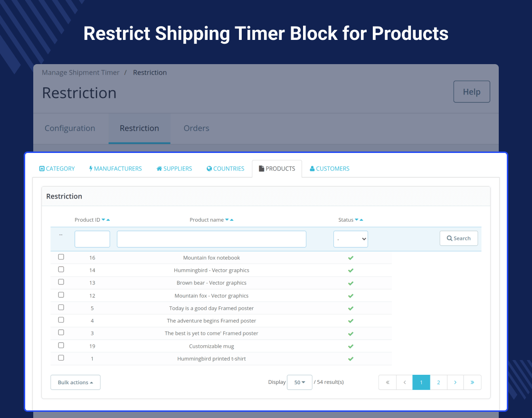Open the Status filter dropdown
The width and height of the screenshot is (532, 418).
(351, 239)
